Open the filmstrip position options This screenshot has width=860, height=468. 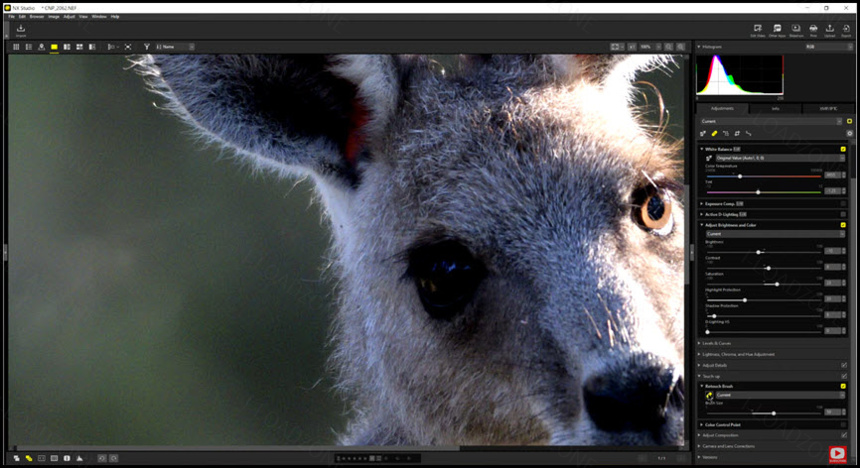112,47
